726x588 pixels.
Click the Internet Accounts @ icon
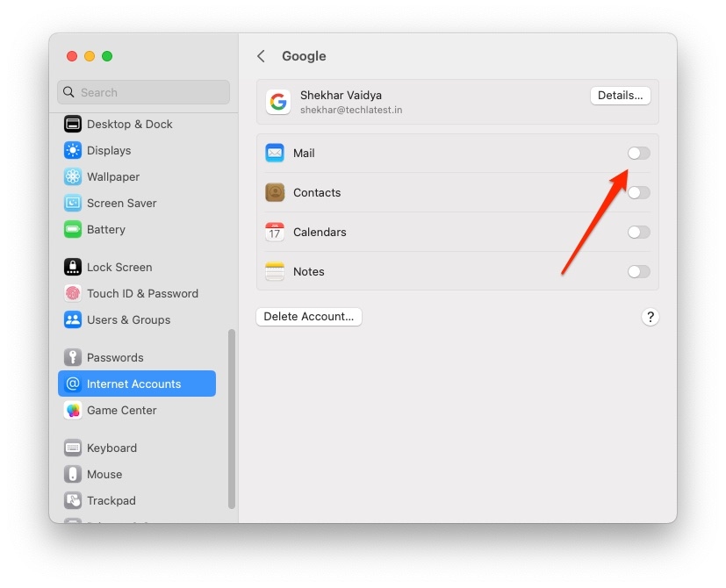(x=73, y=384)
